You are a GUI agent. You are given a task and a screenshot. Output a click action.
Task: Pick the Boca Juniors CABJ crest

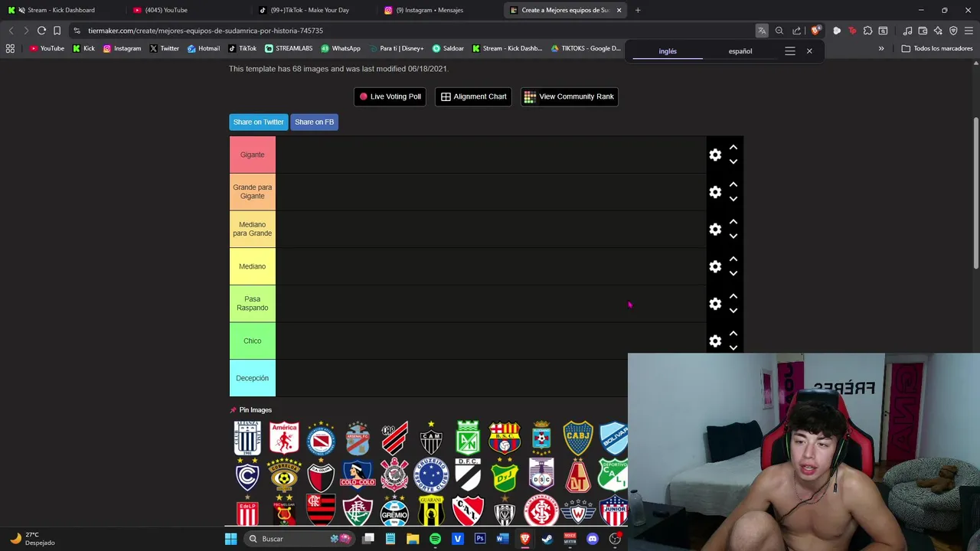point(578,439)
